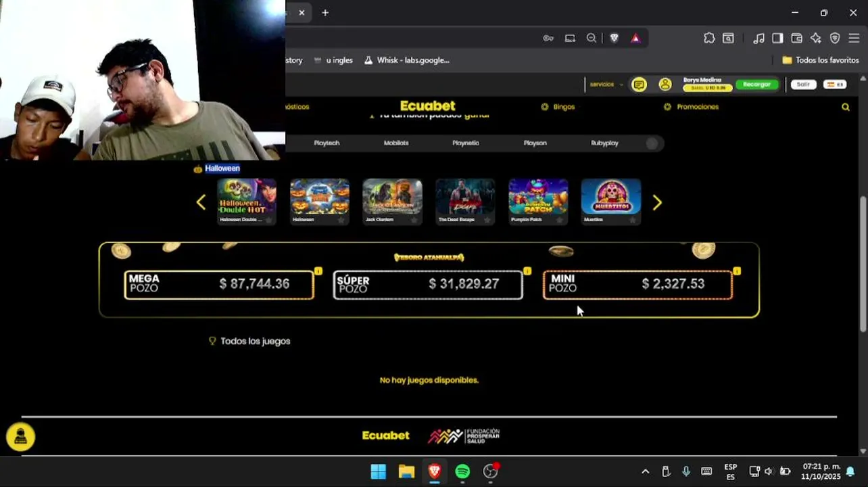Open the browser hamburger menu
868x487 pixels.
pyautogui.click(x=854, y=39)
